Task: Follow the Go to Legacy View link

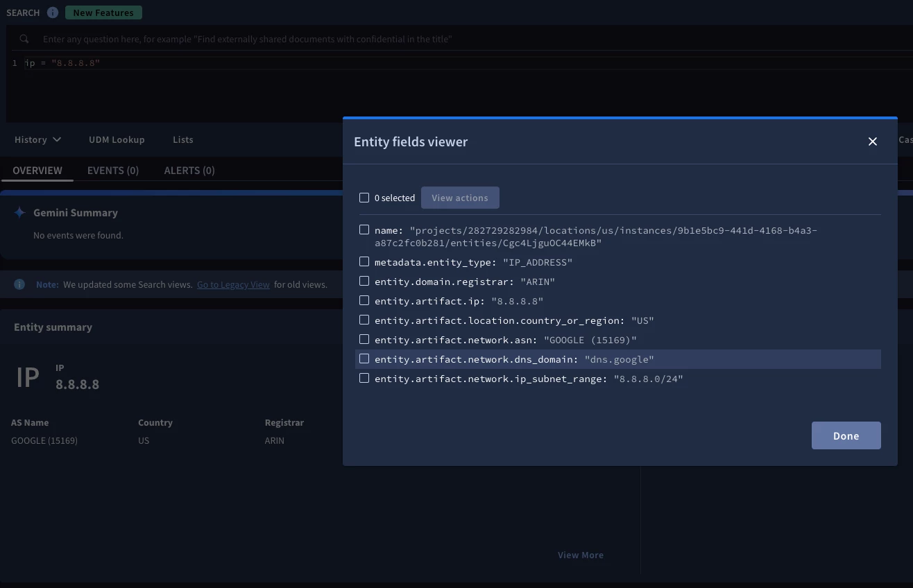Action: pos(233,284)
